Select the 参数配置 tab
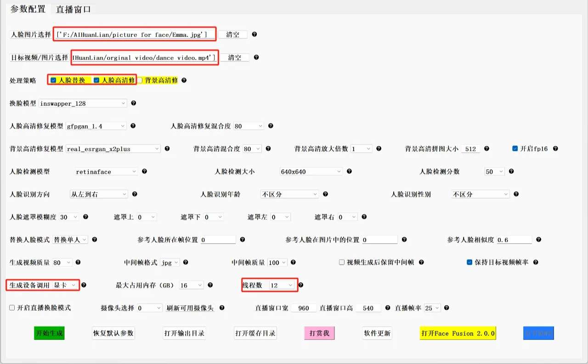 pos(28,9)
